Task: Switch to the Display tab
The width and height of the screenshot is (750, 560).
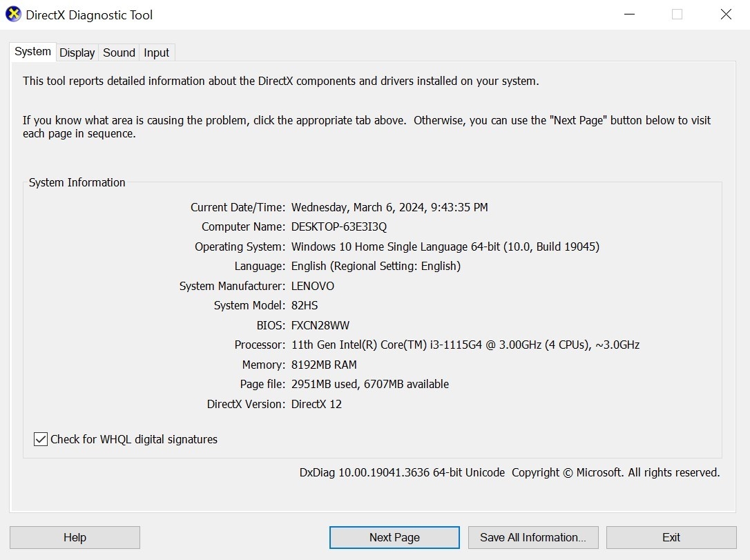Action: pyautogui.click(x=77, y=52)
